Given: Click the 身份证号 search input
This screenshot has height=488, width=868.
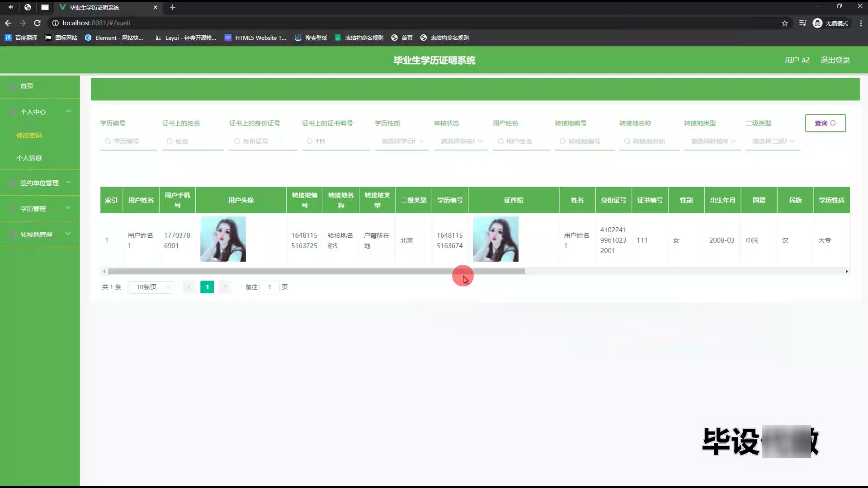Looking at the screenshot, I should click(263, 141).
